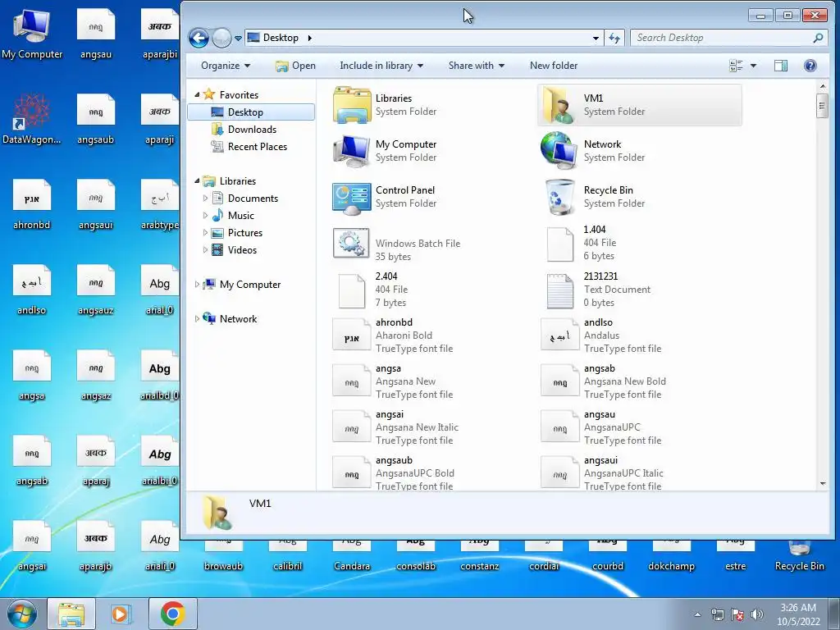
Task: Expand the Music library node
Action: click(x=205, y=216)
